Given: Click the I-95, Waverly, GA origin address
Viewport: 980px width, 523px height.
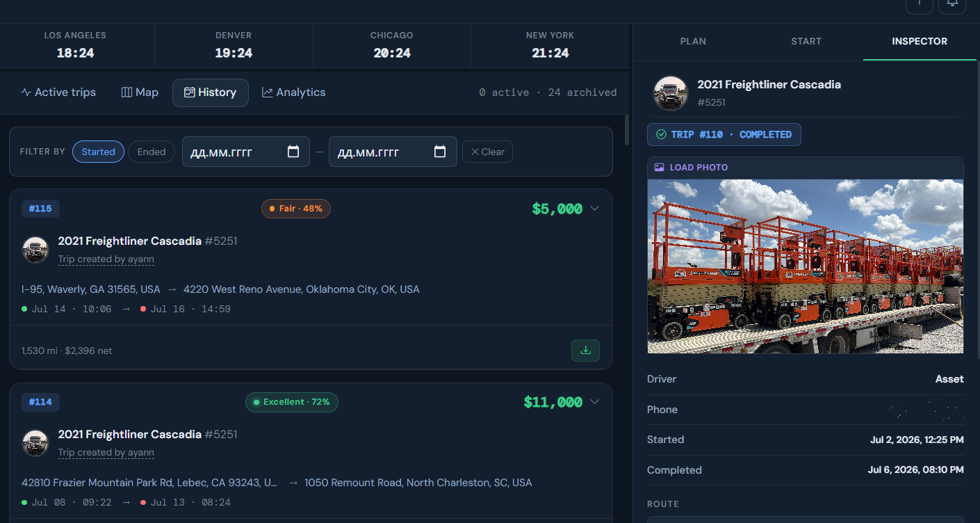Looking at the screenshot, I should click(91, 289).
